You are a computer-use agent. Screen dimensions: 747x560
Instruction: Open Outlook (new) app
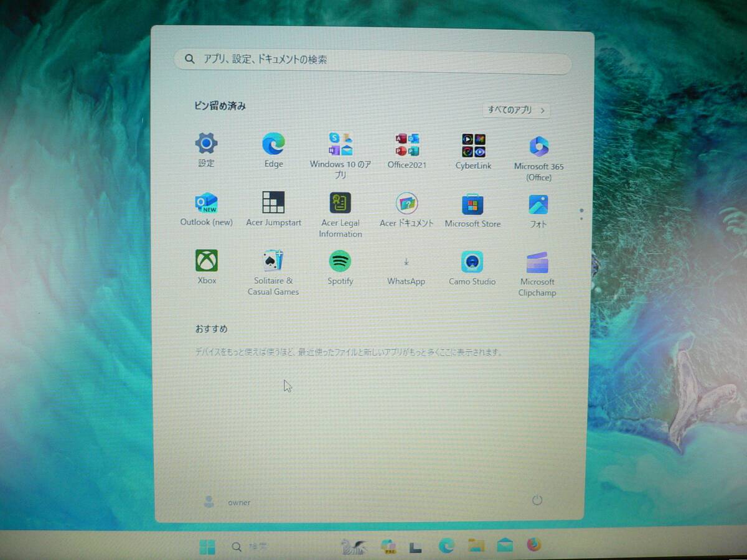coord(206,209)
